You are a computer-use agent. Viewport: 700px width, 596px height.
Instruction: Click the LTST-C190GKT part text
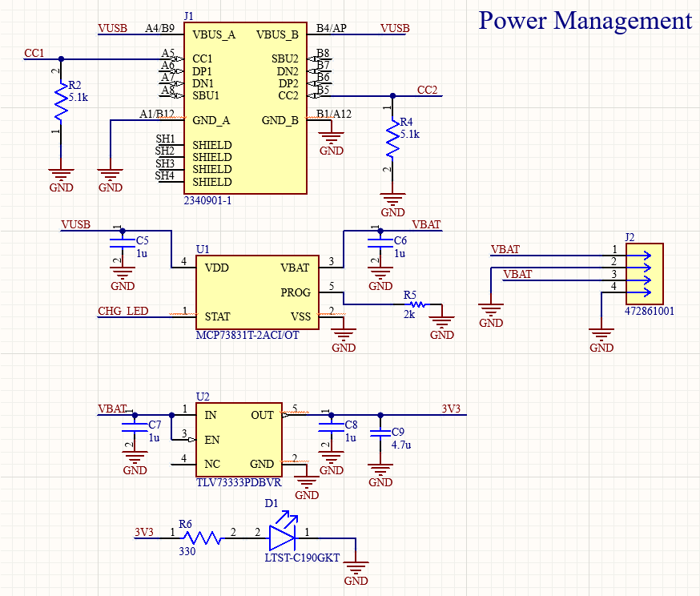tap(302, 558)
